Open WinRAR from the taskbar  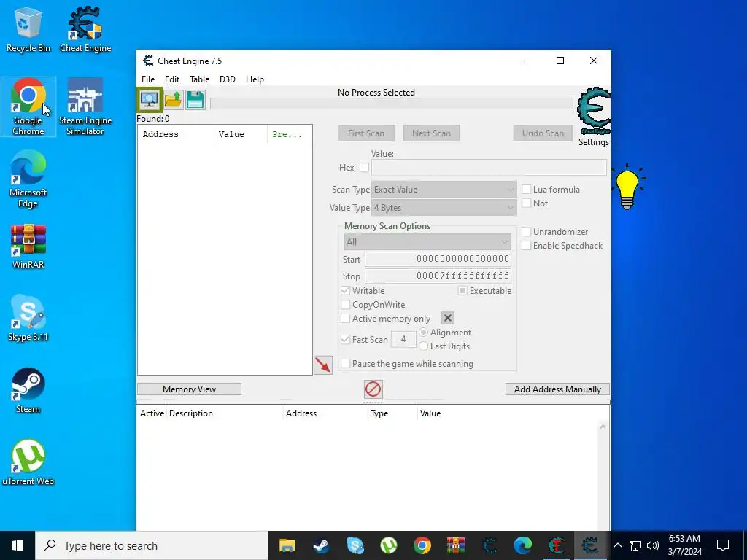(456, 545)
